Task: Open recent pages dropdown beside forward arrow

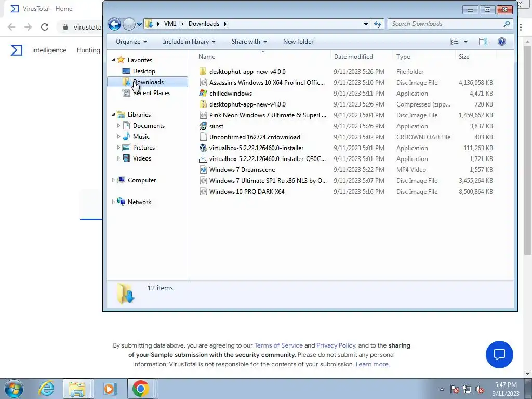Action: tap(139, 24)
